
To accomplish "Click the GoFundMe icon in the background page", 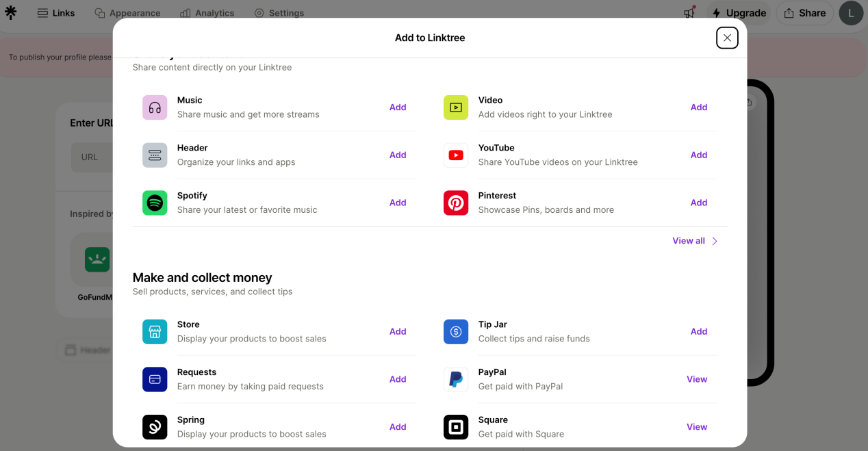I will 97,259.
